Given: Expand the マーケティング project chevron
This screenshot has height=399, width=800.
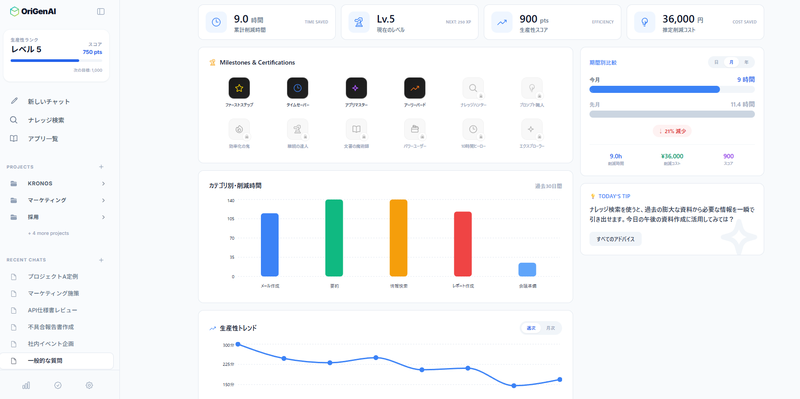Looking at the screenshot, I should (103, 200).
